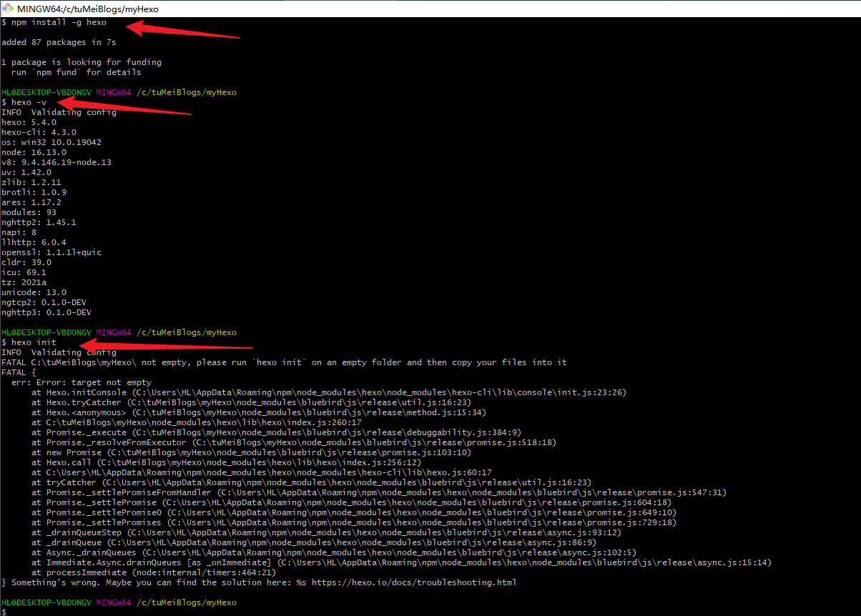861x616 pixels.
Task: Click the version line 'hexo: 5.4.0'
Action: tap(29, 122)
